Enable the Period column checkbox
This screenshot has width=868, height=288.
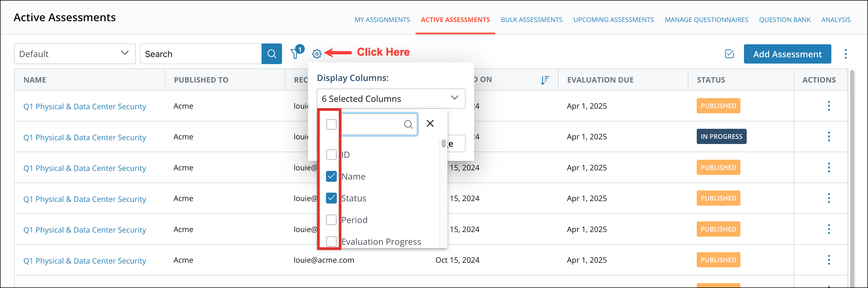(x=331, y=220)
